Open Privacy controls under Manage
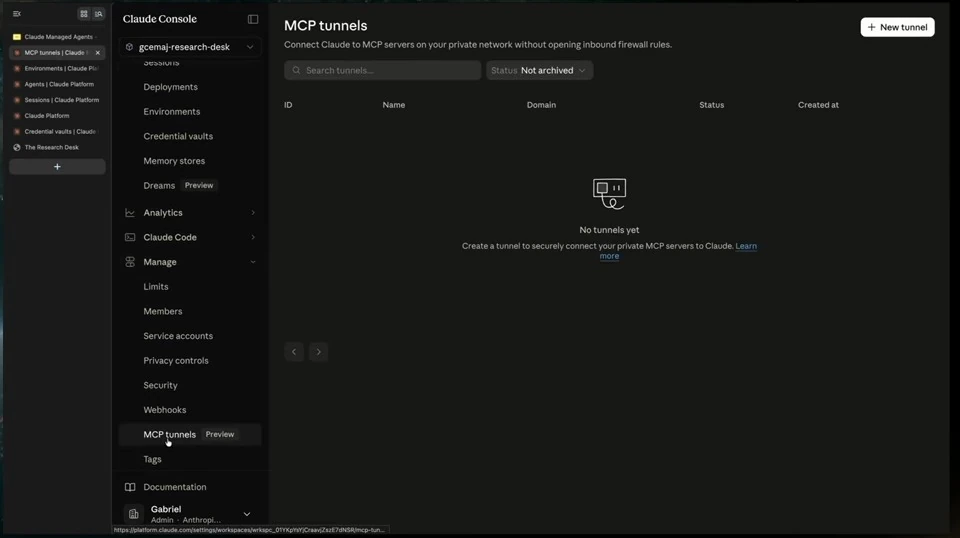Image resolution: width=960 pixels, height=538 pixels. click(x=176, y=361)
